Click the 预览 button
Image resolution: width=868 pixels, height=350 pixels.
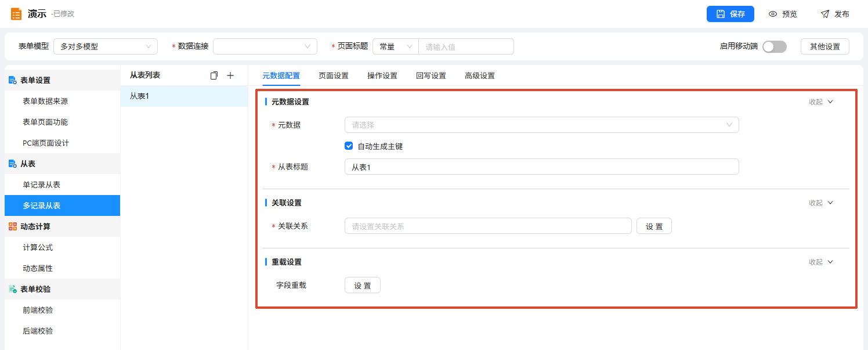click(x=783, y=14)
